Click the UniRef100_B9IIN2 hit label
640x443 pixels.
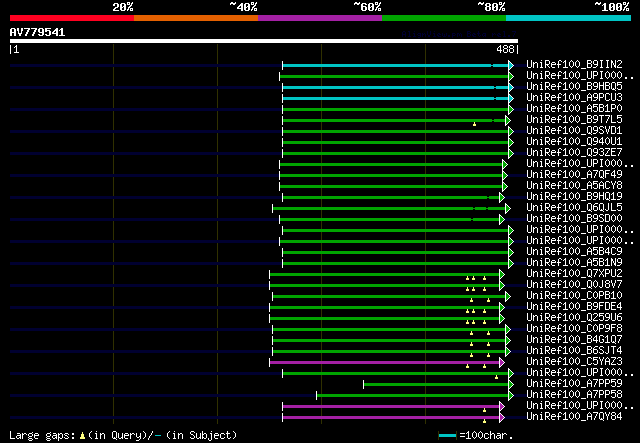click(574, 65)
